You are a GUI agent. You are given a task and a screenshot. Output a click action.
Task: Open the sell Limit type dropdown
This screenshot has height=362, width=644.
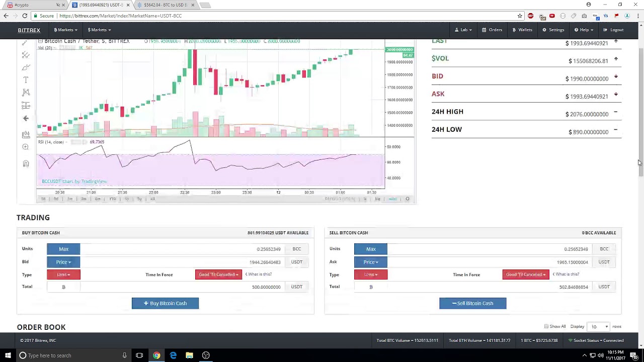click(371, 275)
